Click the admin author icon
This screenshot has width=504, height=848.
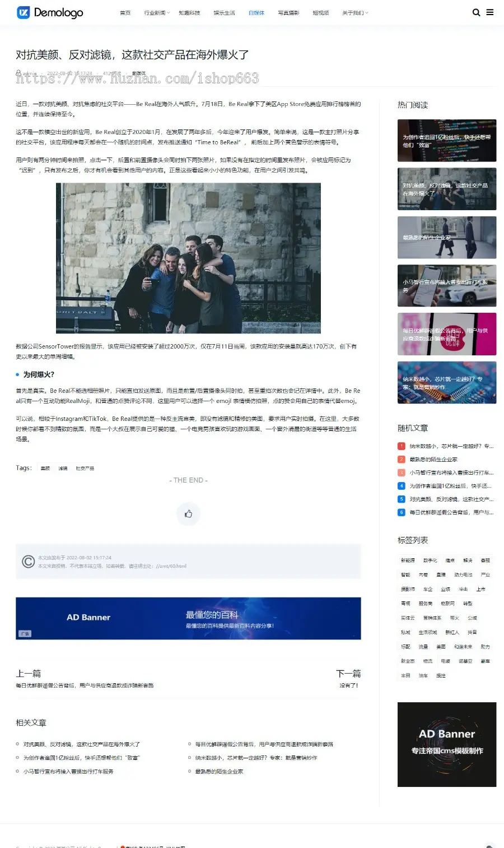(x=18, y=73)
